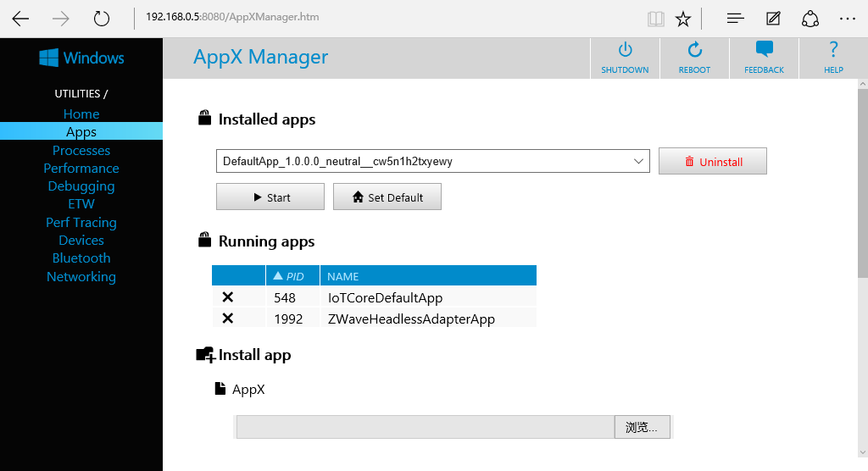Click the browser forward arrow
This screenshot has height=471, width=868.
[61, 19]
